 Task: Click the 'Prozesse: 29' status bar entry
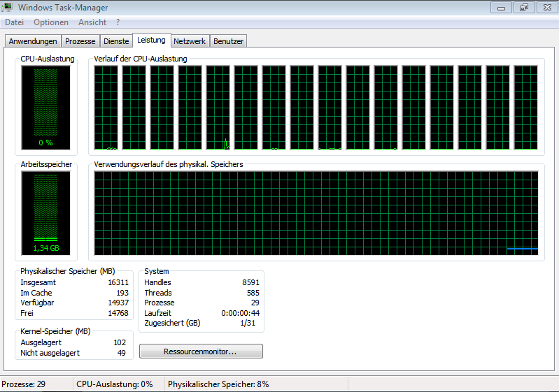coord(24,384)
